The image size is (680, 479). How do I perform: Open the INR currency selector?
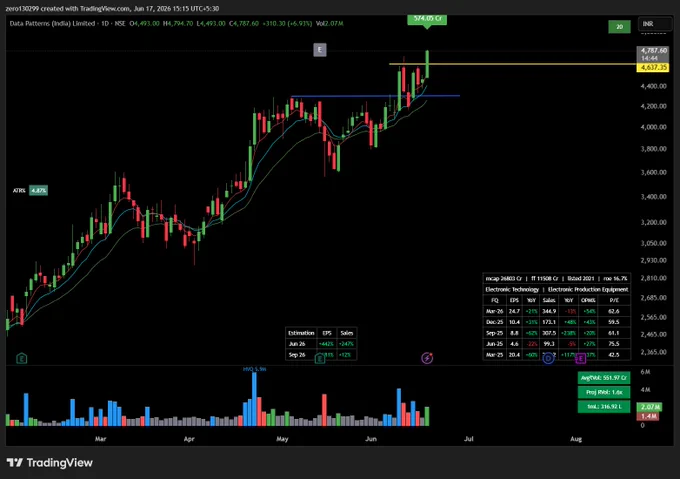point(655,24)
